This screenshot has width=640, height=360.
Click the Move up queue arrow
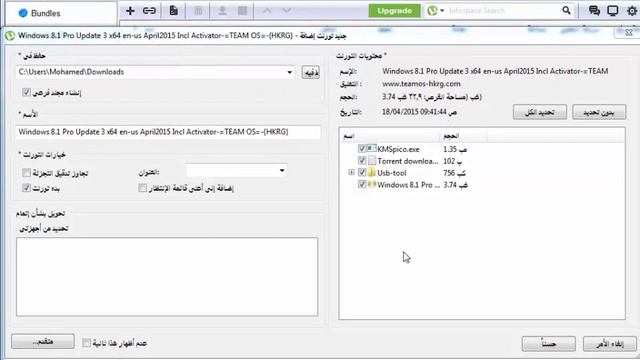(267, 11)
